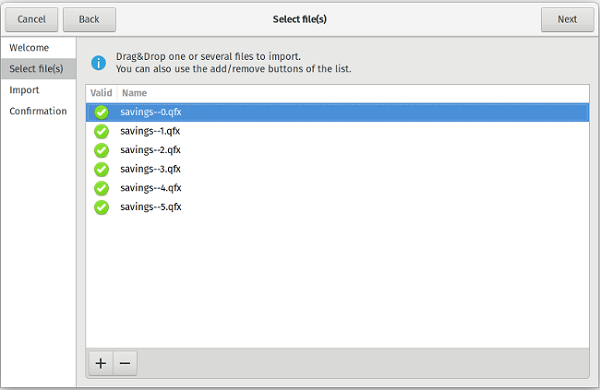The image size is (600, 390).
Task: Open the Welcome step in sidebar
Action: pos(38,48)
